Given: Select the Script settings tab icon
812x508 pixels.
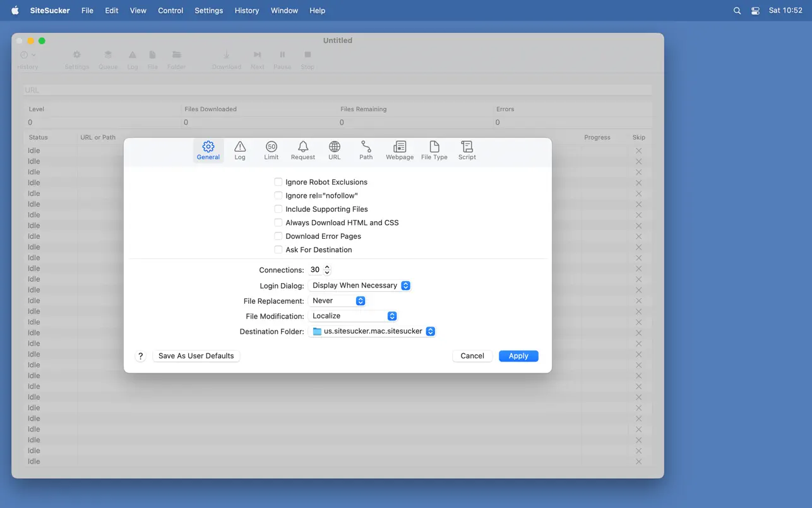Looking at the screenshot, I should (x=467, y=150).
